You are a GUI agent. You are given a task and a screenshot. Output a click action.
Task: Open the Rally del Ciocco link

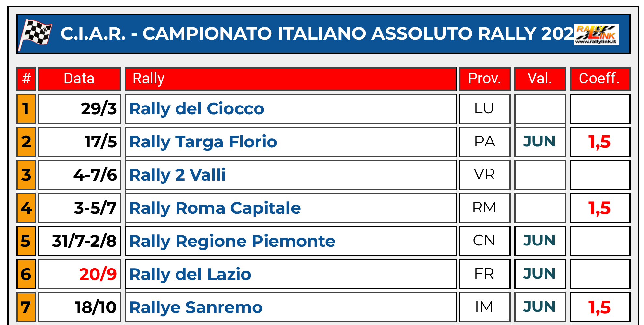click(197, 109)
